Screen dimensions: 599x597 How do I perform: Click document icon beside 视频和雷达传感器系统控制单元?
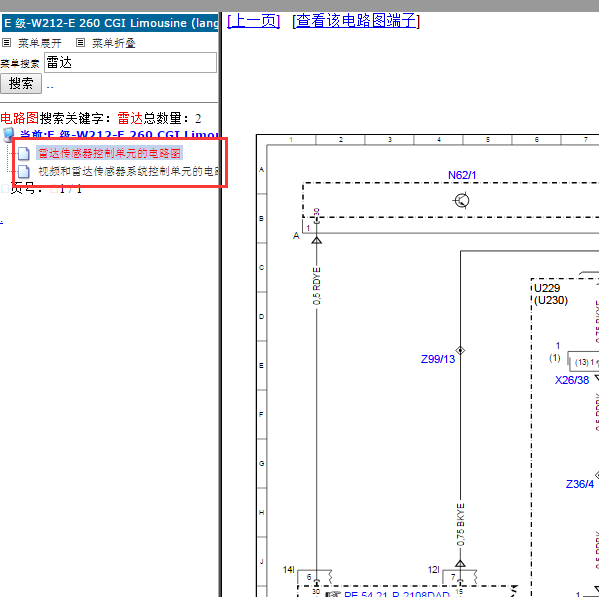[x=23, y=171]
